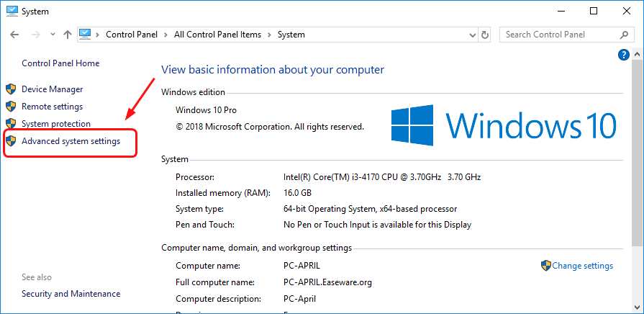This screenshot has width=644, height=314.
Task: Click the Forward navigation arrow
Action: 36,35
